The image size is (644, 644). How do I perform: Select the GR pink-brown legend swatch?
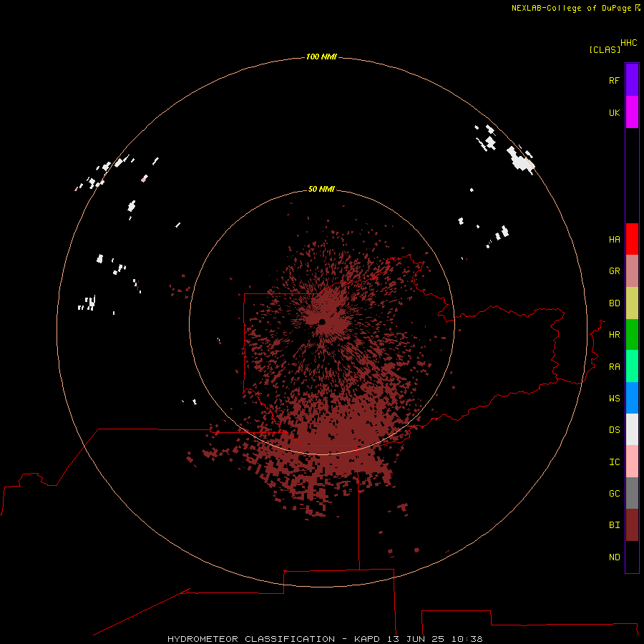click(632, 270)
